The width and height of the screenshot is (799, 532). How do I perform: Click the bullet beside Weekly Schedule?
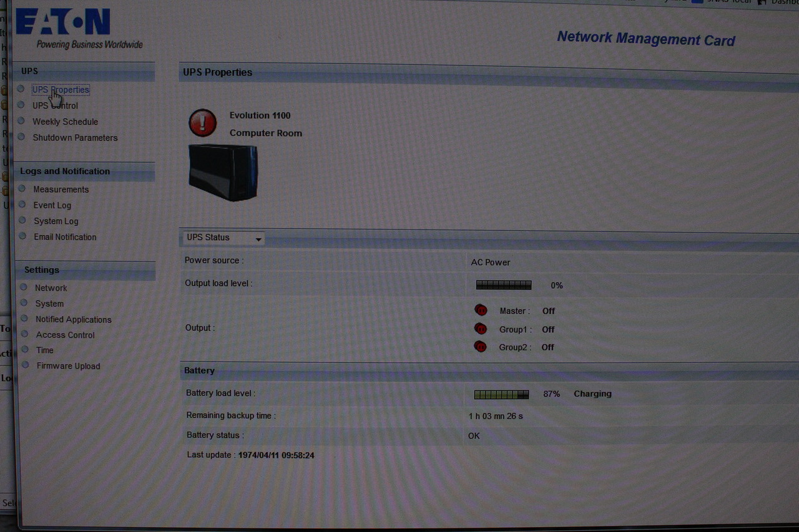pos(21,121)
